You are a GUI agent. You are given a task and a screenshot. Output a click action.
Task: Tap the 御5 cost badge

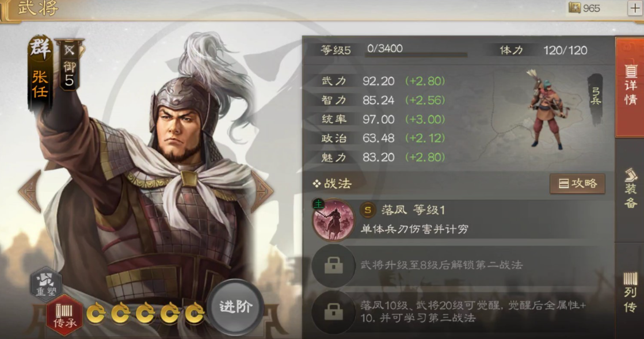[x=69, y=64]
